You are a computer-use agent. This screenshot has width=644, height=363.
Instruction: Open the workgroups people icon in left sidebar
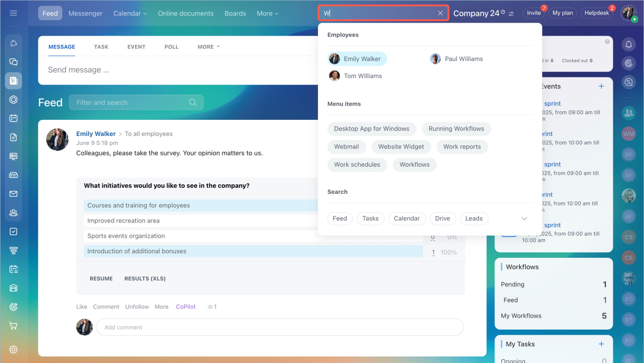[x=14, y=212]
